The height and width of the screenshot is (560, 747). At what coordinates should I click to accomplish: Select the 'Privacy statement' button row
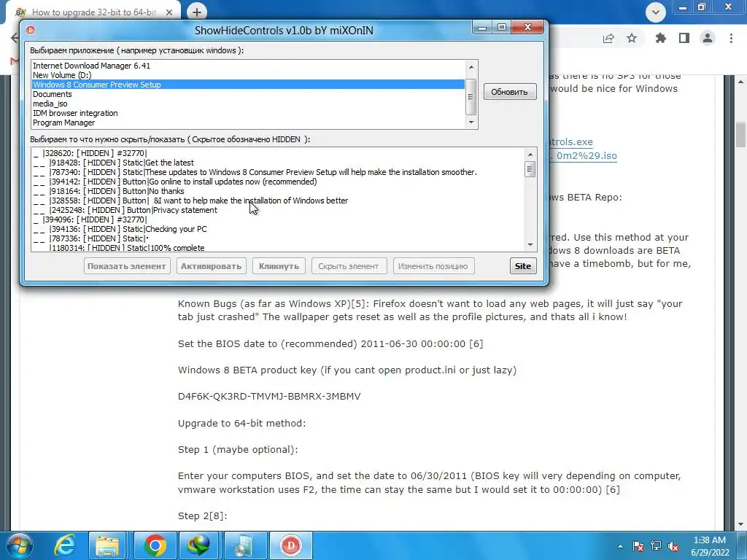pyautogui.click(x=278, y=211)
